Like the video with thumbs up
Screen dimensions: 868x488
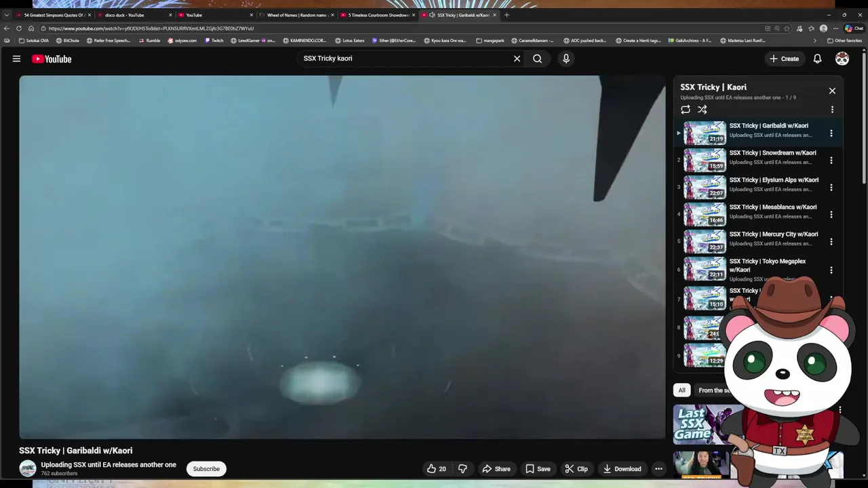(436, 469)
